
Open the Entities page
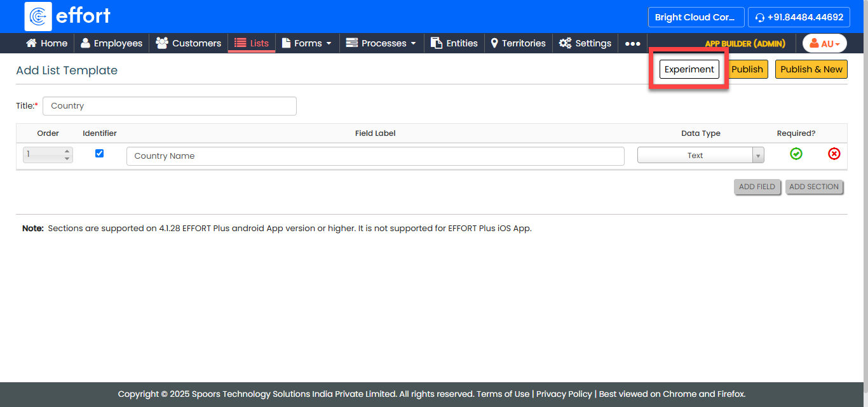click(x=454, y=43)
